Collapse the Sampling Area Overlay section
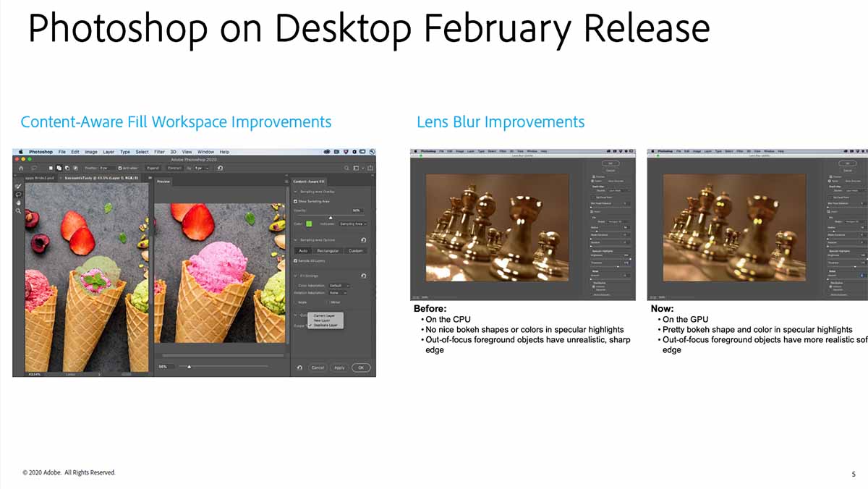868x489 pixels. pyautogui.click(x=295, y=192)
